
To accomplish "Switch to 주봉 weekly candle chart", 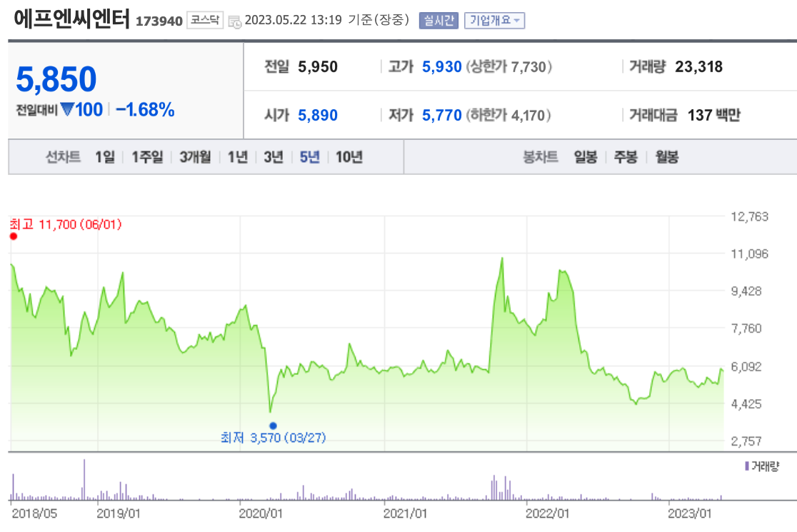I will coord(626,157).
